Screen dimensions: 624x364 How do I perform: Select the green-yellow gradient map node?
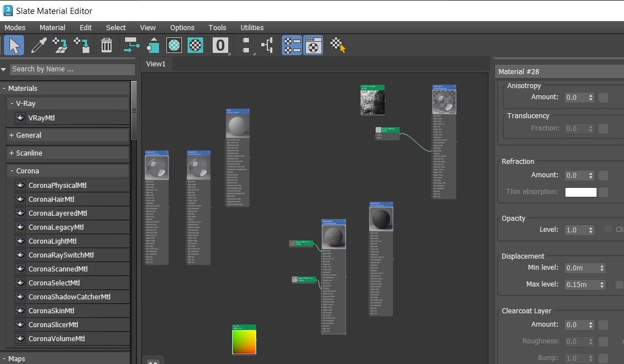click(244, 339)
